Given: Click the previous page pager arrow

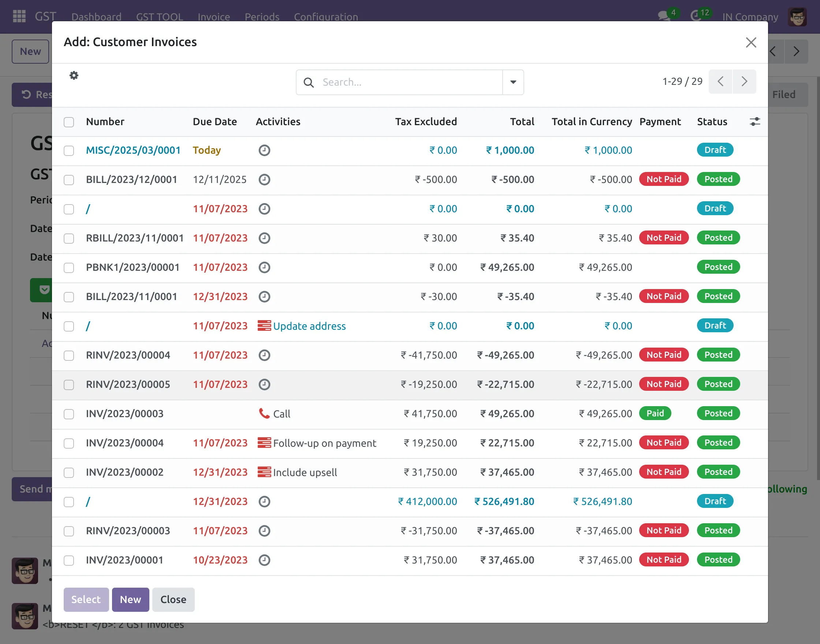Looking at the screenshot, I should coord(720,82).
